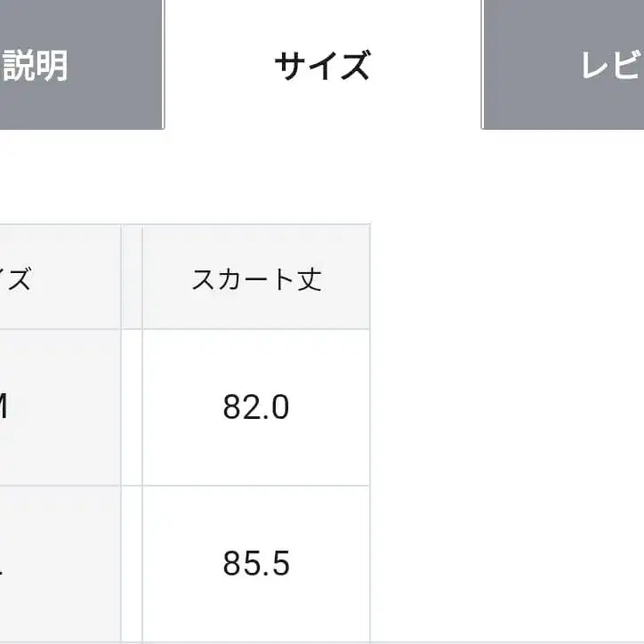Select the サイズ tab
Screen dimensions: 644x644
point(322,65)
